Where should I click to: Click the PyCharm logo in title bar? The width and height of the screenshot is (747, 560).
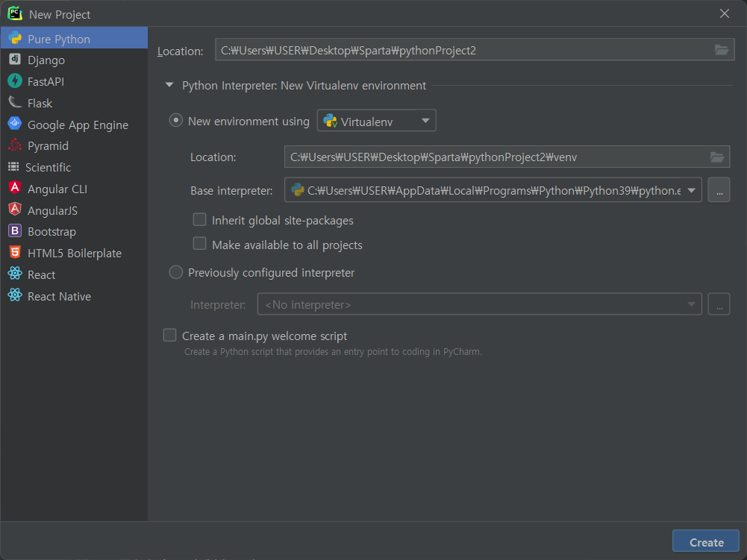[15, 13]
